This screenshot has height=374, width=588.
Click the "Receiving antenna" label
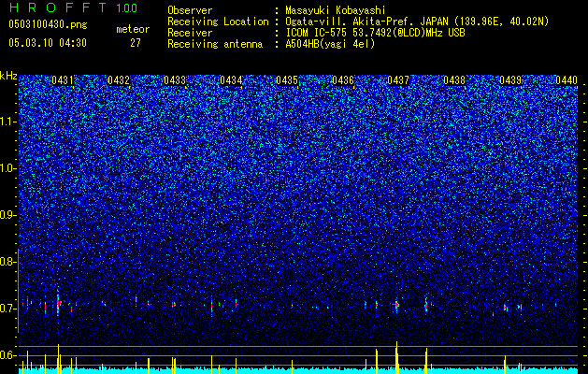coord(215,44)
